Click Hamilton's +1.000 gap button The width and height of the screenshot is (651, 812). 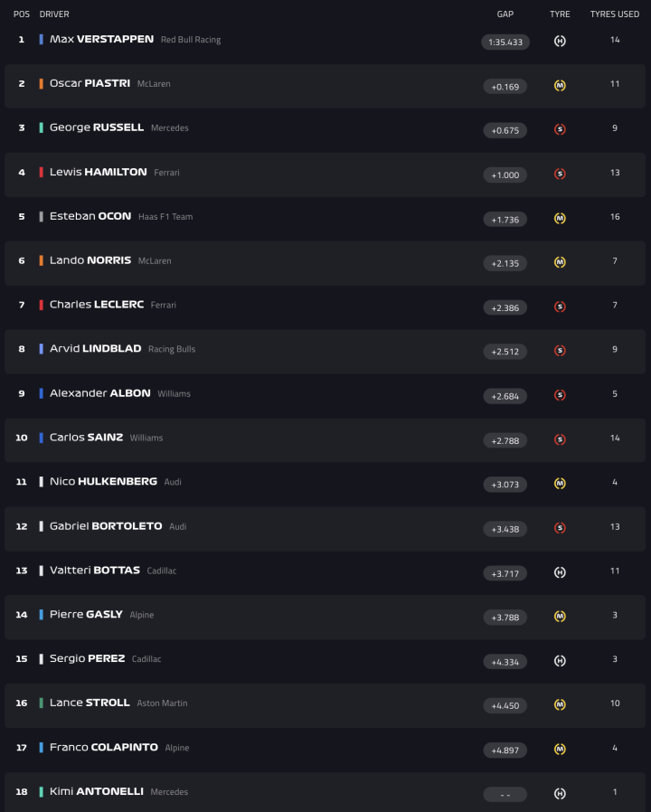pyautogui.click(x=505, y=175)
